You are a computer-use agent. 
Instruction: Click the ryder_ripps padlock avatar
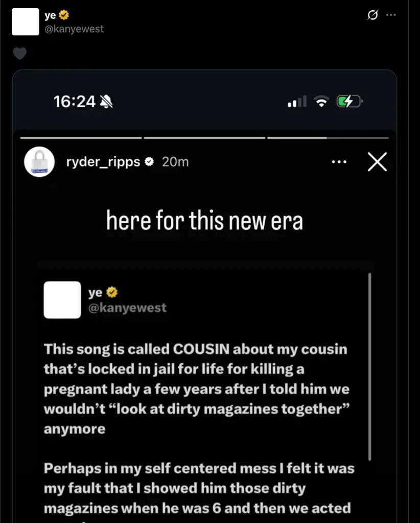(x=39, y=162)
